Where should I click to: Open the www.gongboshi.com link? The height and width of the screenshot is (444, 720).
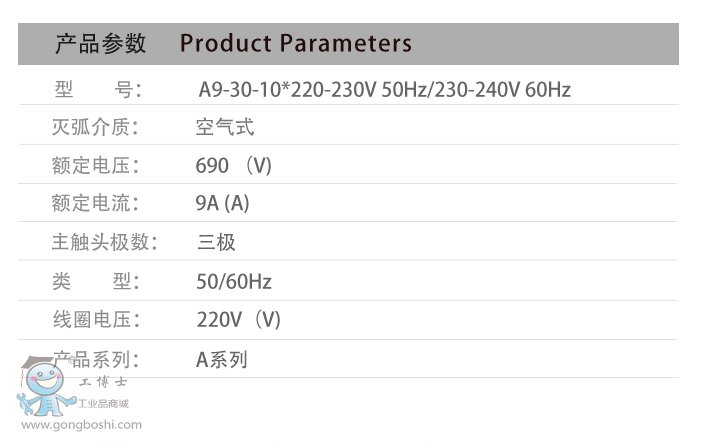pos(81,425)
